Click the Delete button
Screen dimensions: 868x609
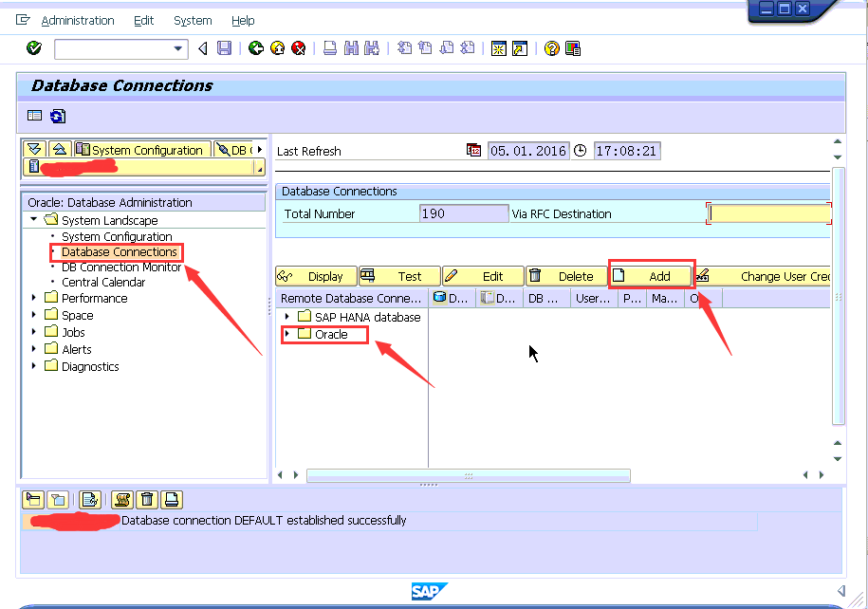point(566,276)
